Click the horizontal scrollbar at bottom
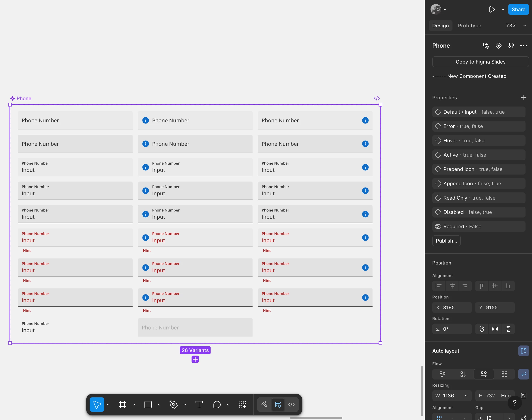This screenshot has width=532, height=420. (316, 418)
